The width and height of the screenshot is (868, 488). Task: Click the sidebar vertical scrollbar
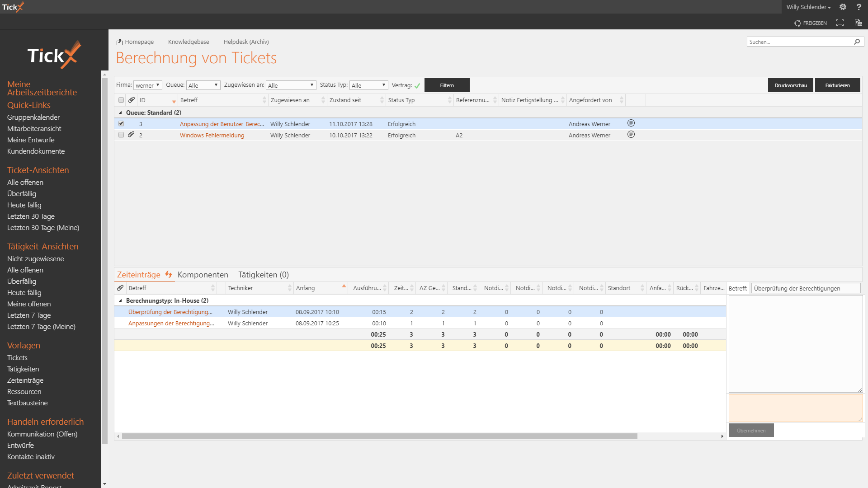pyautogui.click(x=104, y=261)
